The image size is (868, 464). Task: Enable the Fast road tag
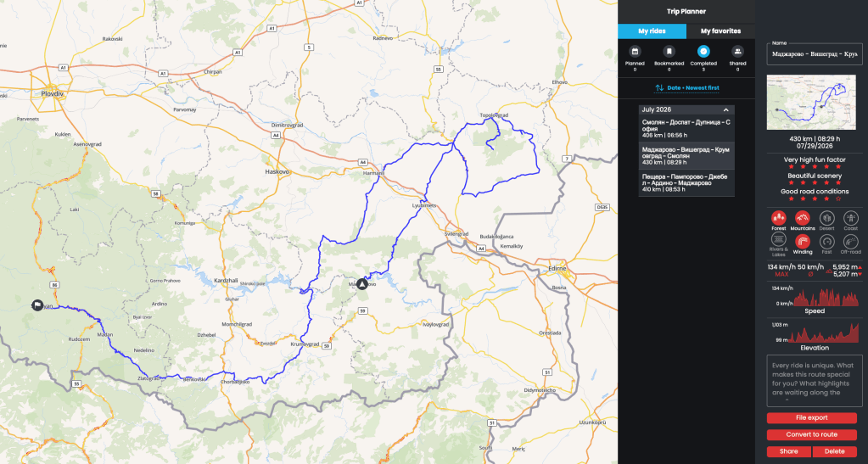point(826,242)
